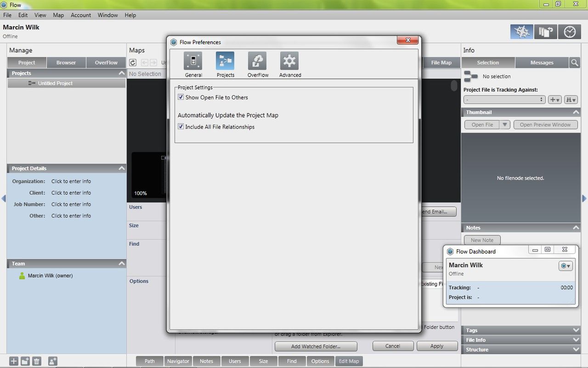Expand the File Info section
588x368 pixels.
pos(576,340)
